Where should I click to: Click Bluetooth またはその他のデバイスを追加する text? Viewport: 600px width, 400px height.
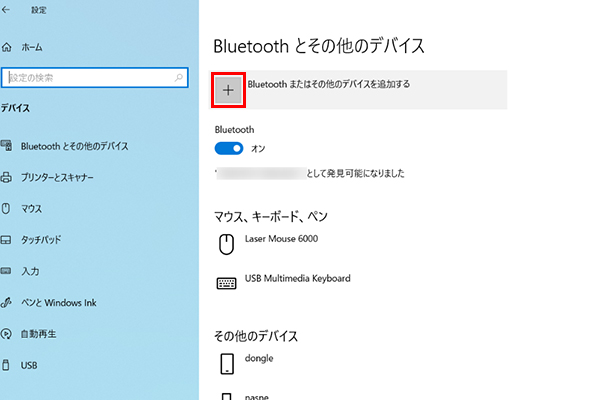click(x=329, y=84)
